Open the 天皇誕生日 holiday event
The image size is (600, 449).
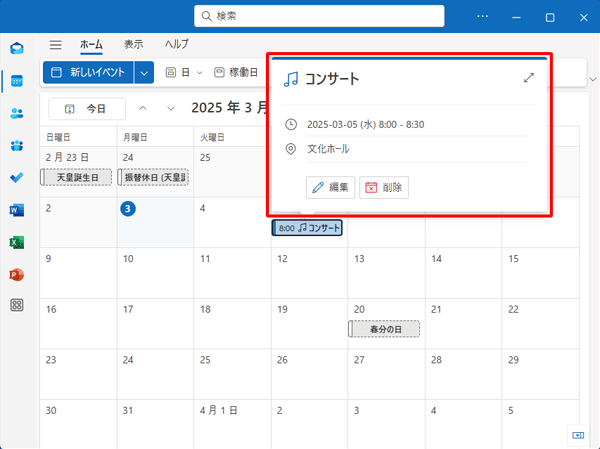(x=77, y=177)
